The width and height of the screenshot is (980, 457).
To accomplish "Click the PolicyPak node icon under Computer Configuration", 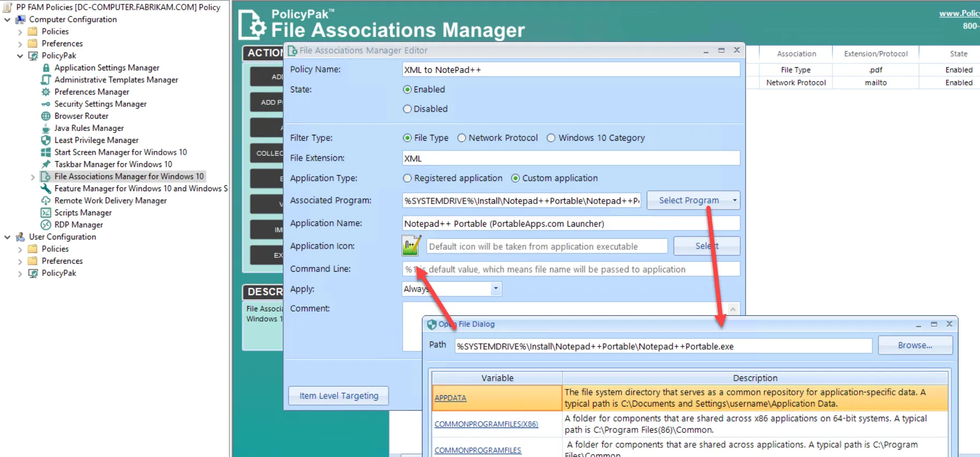I will pyautogui.click(x=33, y=56).
